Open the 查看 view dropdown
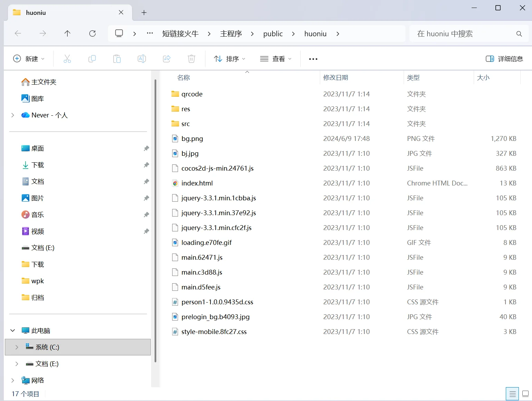Screen dimensions: 532x401 tap(276, 59)
